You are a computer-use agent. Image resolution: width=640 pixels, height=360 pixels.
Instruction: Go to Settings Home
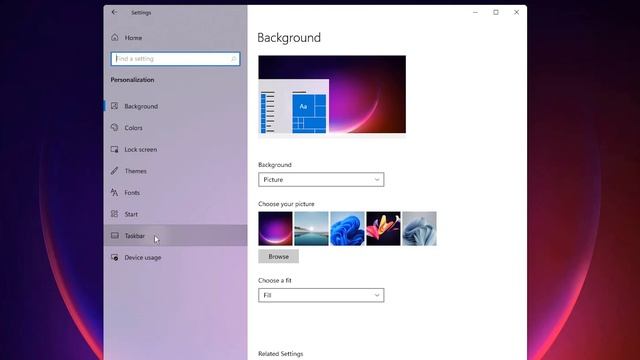(176, 38)
